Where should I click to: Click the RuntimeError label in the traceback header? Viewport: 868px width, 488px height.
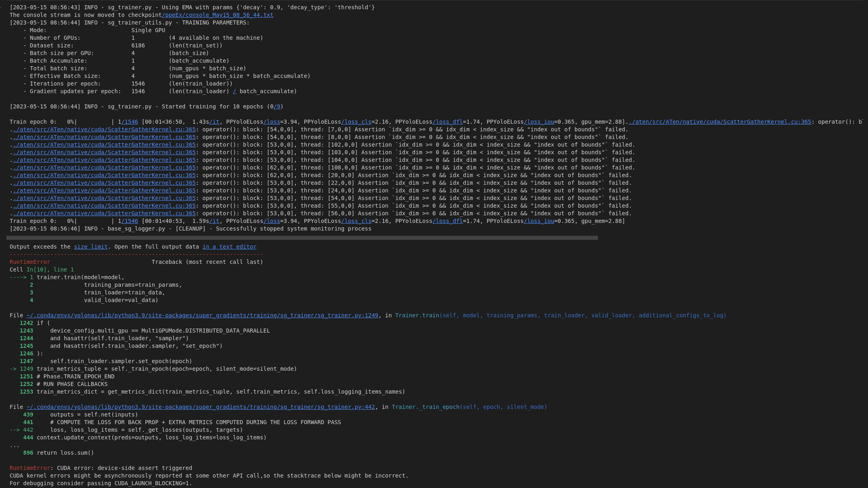[30, 262]
